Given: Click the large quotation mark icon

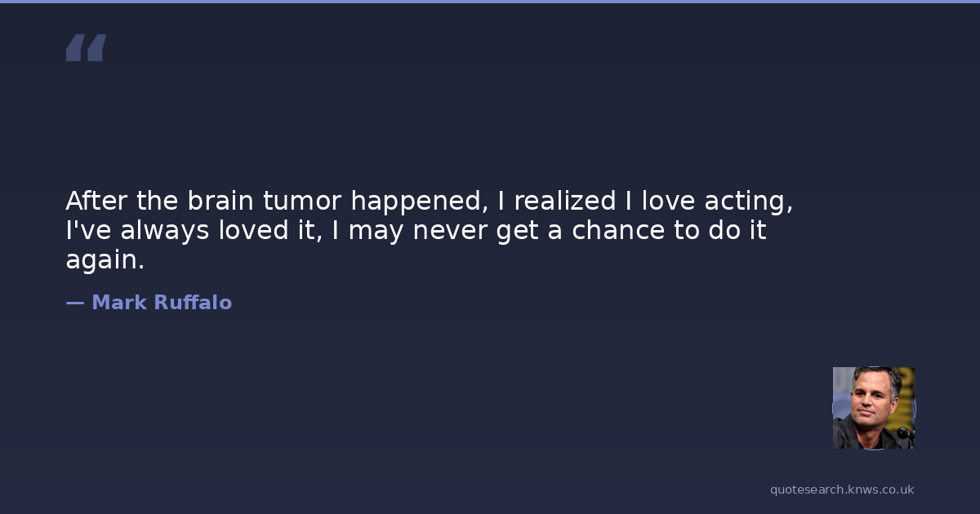Looking at the screenshot, I should pyautogui.click(x=86, y=47).
